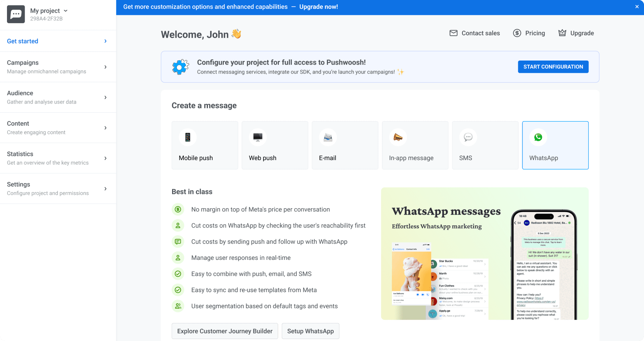Click the message icon beside follow up line
This screenshot has height=341, width=644.
click(x=178, y=242)
